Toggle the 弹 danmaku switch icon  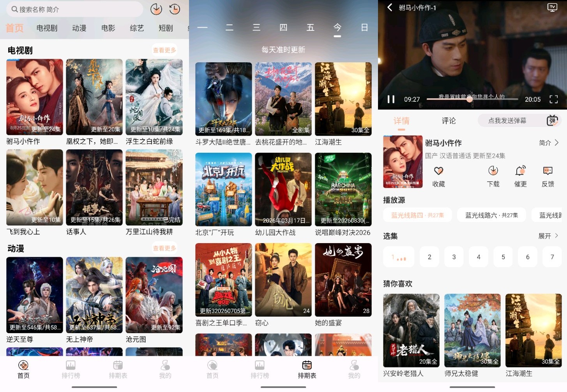point(553,120)
